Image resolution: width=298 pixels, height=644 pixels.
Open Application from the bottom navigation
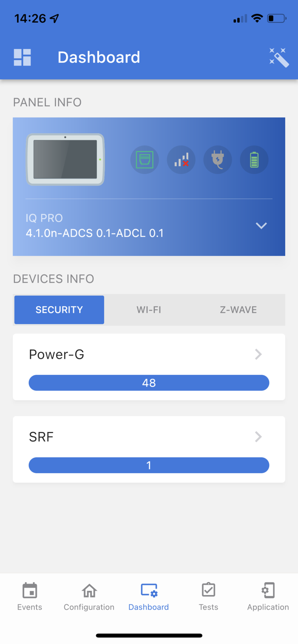tap(267, 595)
